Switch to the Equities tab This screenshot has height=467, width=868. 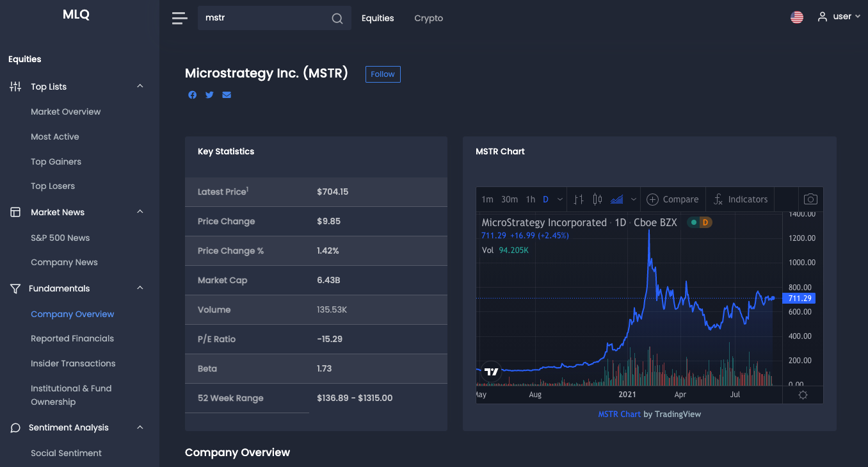coord(378,18)
